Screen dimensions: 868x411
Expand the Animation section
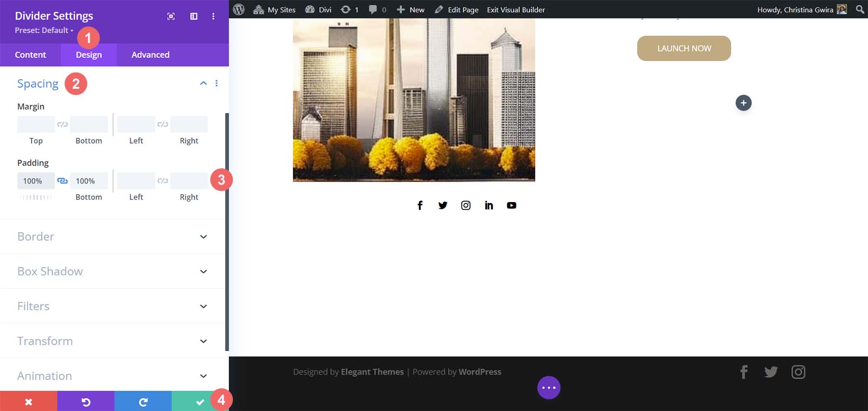click(113, 375)
